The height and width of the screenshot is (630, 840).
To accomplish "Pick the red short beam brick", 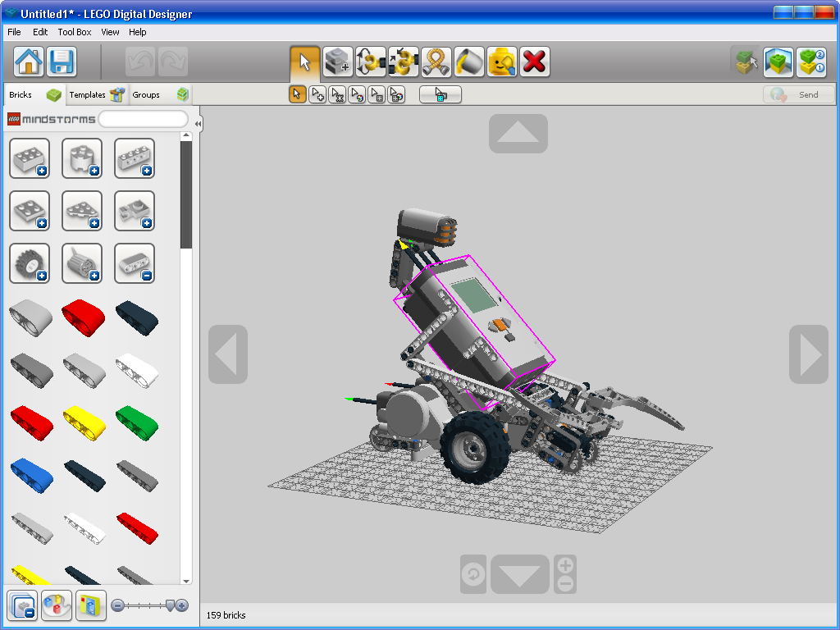I will pyautogui.click(x=83, y=317).
